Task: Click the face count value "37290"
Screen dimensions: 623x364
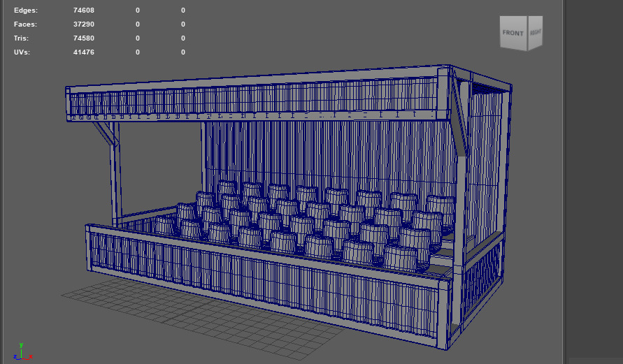Action: tap(84, 24)
